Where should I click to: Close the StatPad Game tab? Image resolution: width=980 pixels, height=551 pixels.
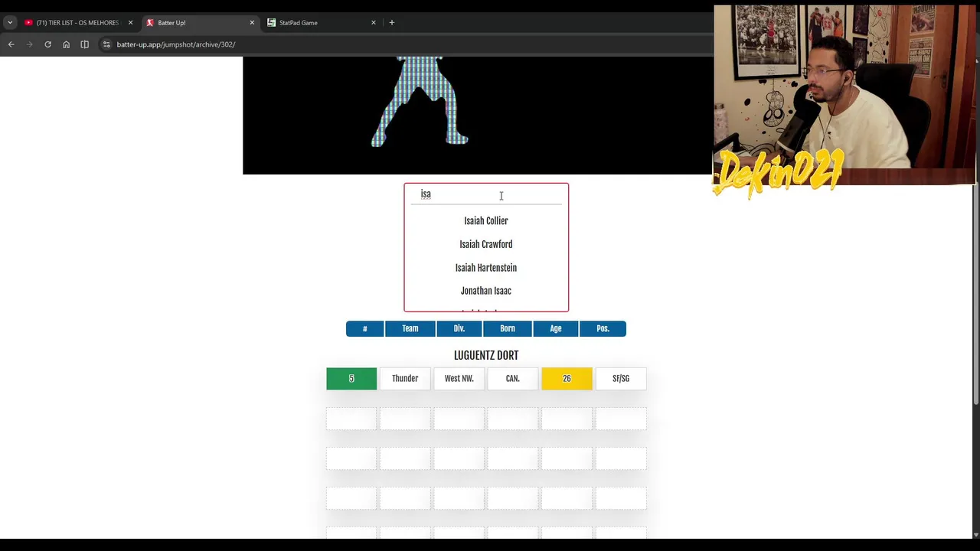coord(374,23)
